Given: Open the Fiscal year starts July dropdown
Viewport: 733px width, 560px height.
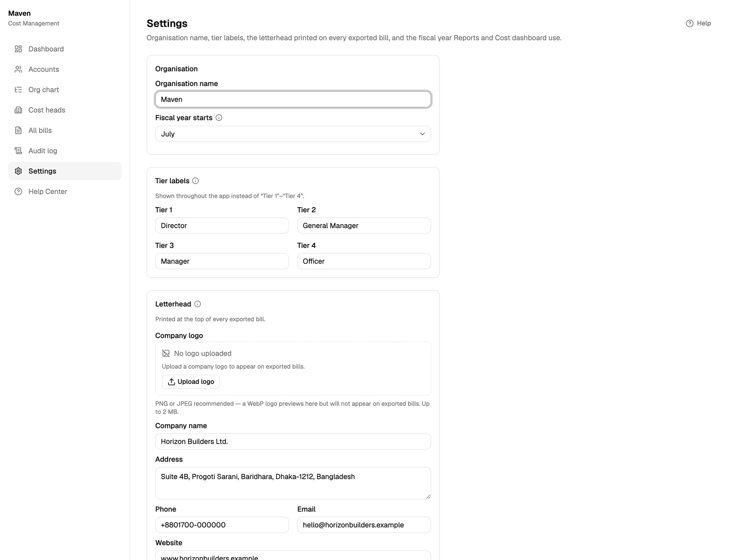Looking at the screenshot, I should coord(293,134).
